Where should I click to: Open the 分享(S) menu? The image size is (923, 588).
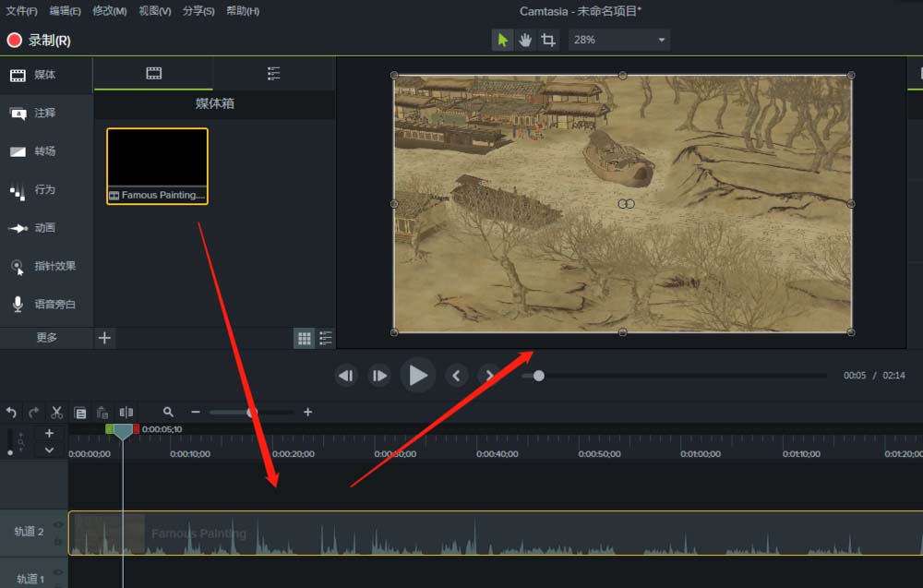pos(198,10)
